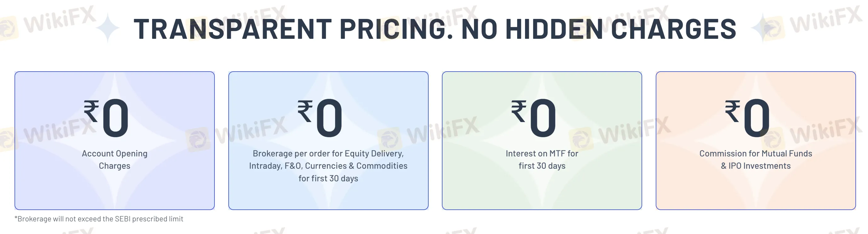Click the 'for first 30 days' brokerage text
The image size is (868, 234).
click(x=328, y=178)
